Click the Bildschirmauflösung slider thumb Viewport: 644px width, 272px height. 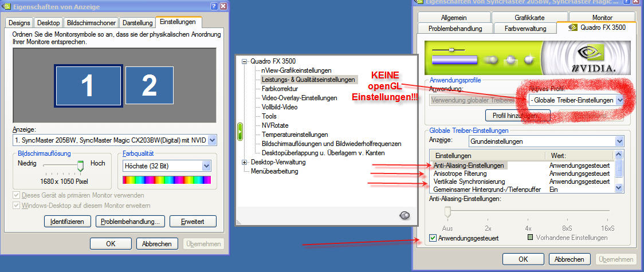tap(80, 165)
